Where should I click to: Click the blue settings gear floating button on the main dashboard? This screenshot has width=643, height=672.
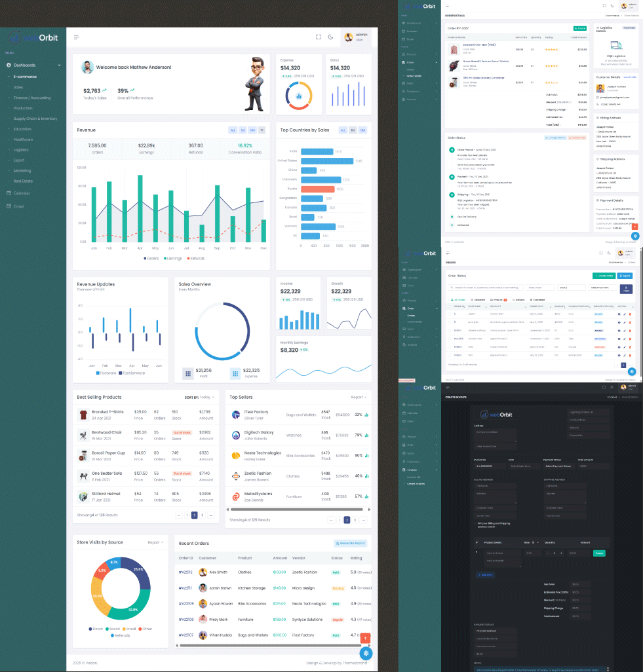(x=366, y=653)
